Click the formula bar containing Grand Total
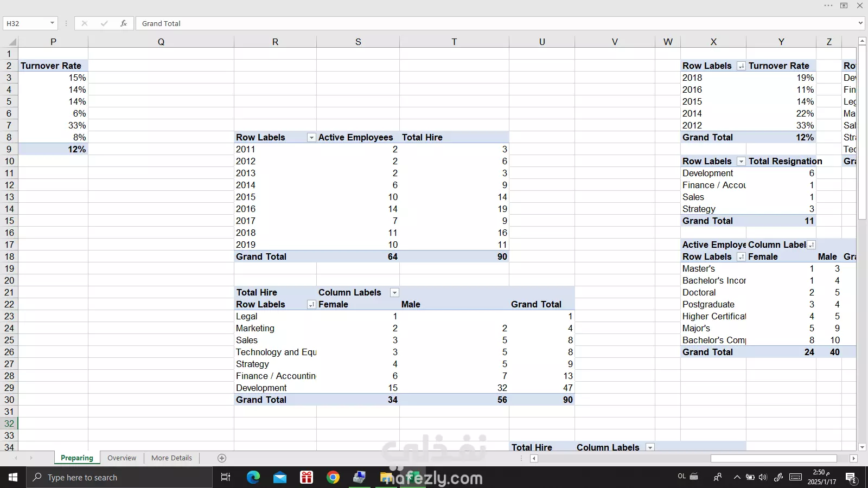The height and width of the screenshot is (488, 868). tap(496, 23)
